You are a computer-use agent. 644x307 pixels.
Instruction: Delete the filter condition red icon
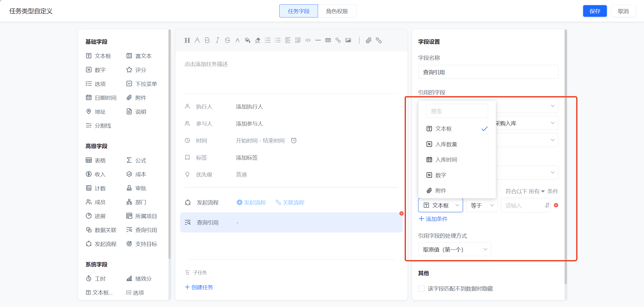coord(556,205)
